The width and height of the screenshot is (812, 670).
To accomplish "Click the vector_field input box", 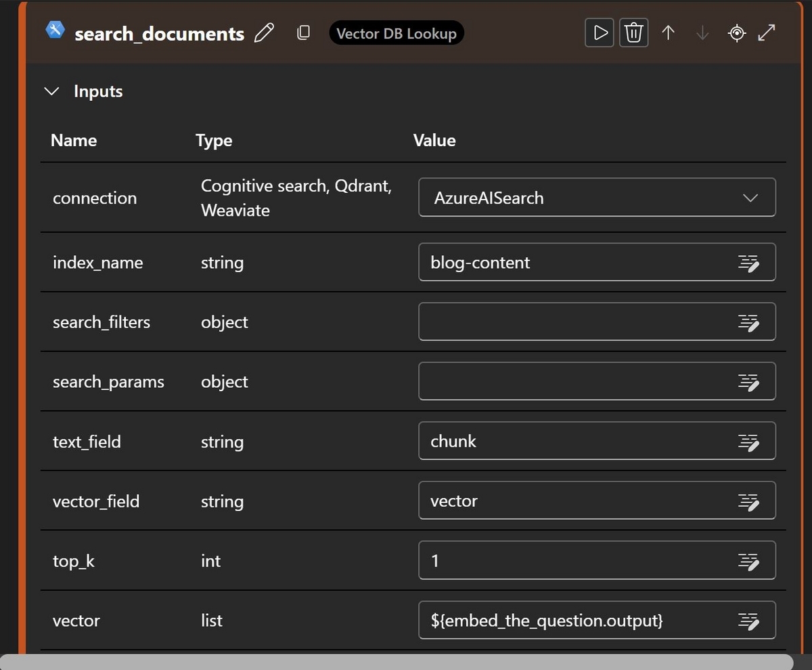I will [575, 501].
